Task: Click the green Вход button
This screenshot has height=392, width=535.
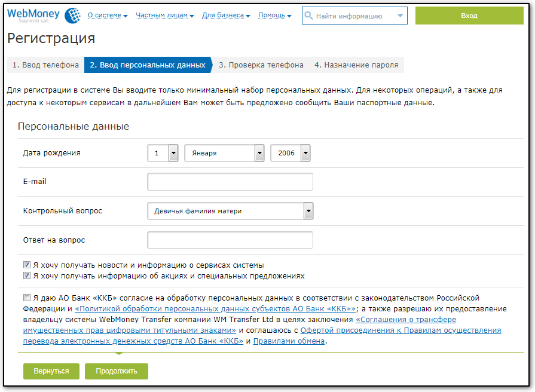Action: [x=469, y=16]
